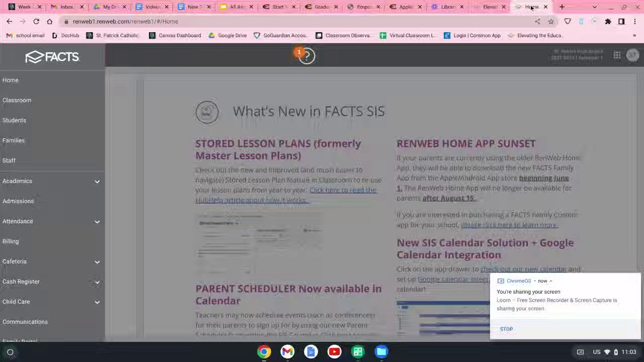
Task: Open the HubHelp article link about lesson plans
Action: coord(286,195)
